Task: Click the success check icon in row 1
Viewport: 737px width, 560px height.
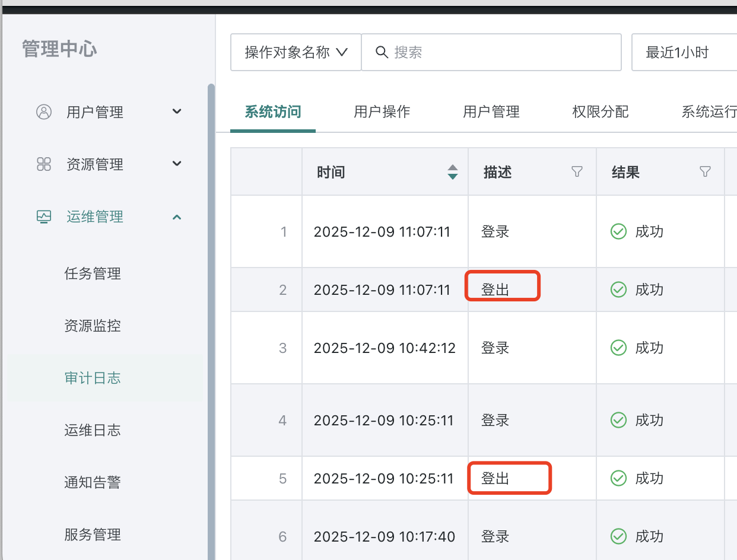Action: (x=618, y=231)
